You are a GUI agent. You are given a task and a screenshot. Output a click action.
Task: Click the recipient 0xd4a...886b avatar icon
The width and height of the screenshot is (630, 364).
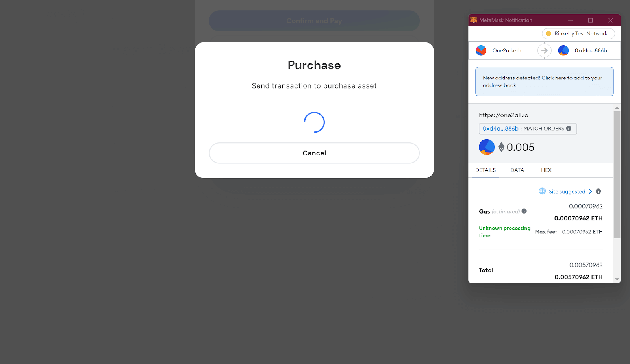coord(563,50)
